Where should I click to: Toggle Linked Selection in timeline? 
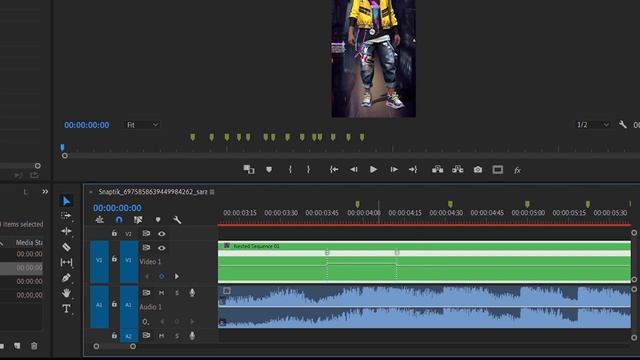coord(138,220)
